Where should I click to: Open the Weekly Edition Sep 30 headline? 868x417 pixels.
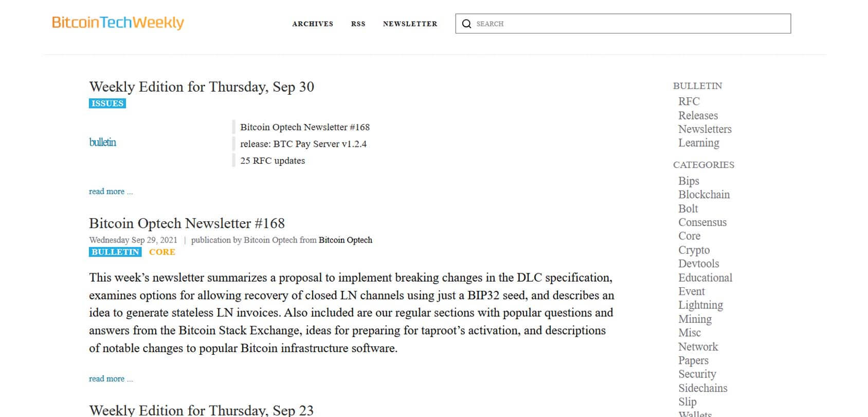coord(202,87)
